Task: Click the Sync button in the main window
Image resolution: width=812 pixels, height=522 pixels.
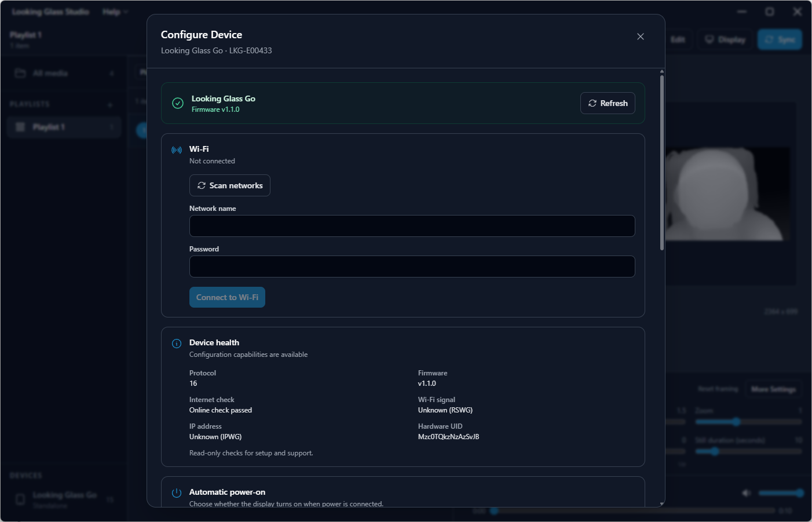Action: tap(780, 39)
